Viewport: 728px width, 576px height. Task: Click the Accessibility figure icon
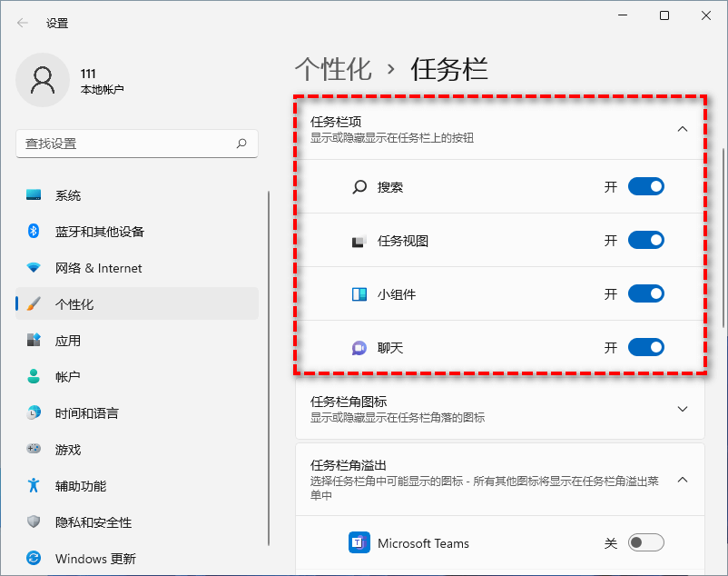(x=34, y=485)
